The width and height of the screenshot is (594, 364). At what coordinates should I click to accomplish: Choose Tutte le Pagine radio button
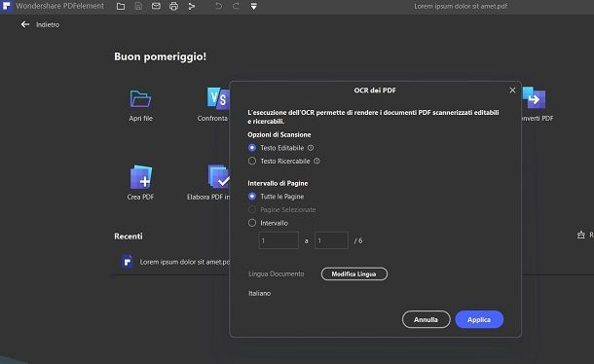tap(252, 197)
